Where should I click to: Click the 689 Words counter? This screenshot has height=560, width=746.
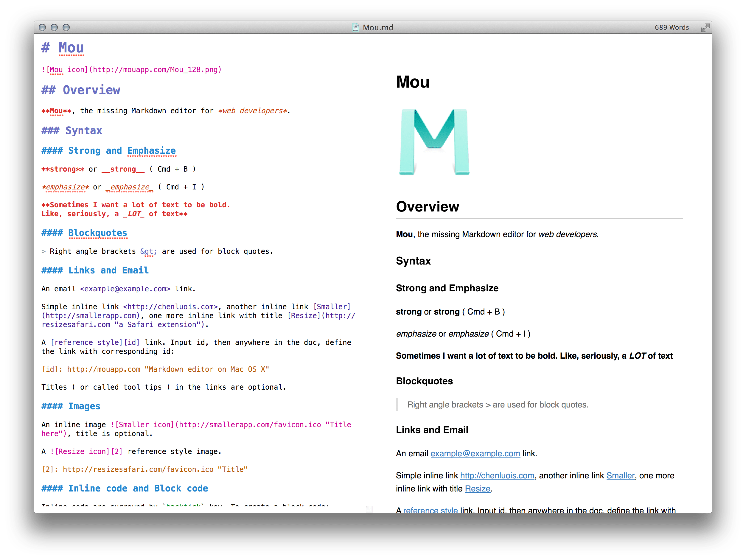coord(672,27)
